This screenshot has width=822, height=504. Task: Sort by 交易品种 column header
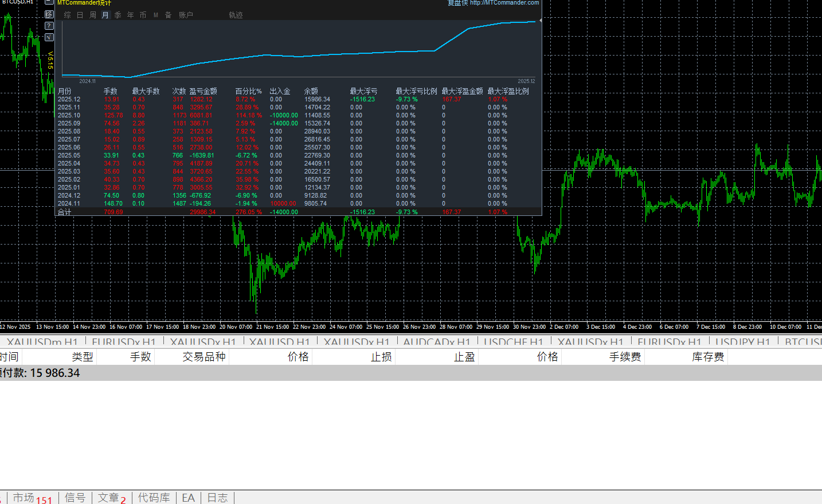tap(203, 357)
